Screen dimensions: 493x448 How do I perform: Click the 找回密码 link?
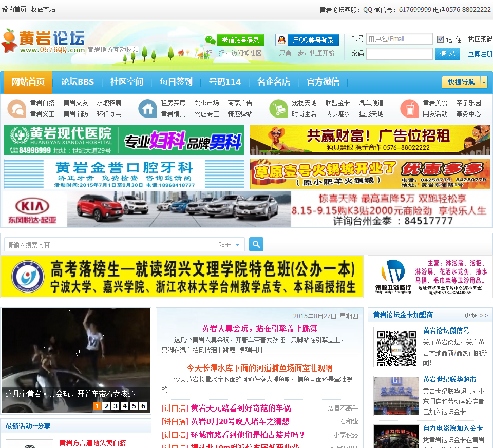480,39
